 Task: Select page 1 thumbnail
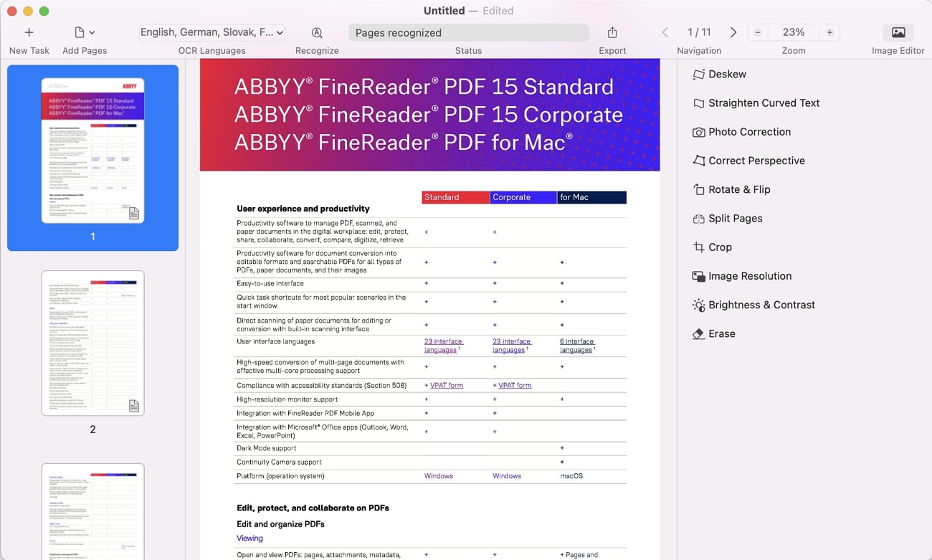[x=92, y=150]
